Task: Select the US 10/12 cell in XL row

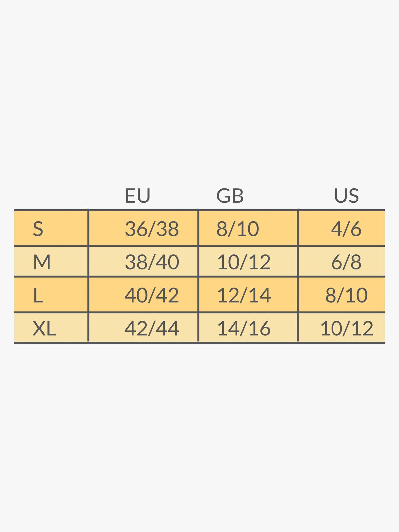Action: [346, 329]
